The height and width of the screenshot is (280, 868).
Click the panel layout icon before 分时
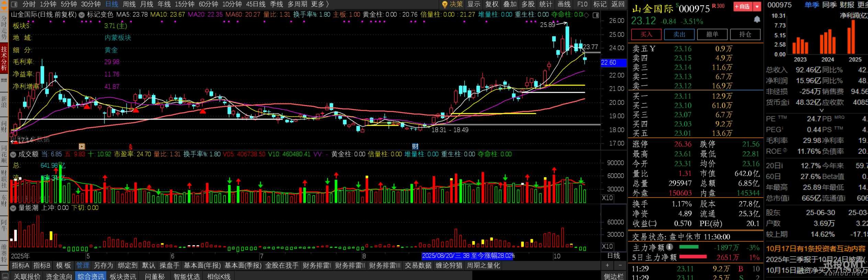(14, 4)
